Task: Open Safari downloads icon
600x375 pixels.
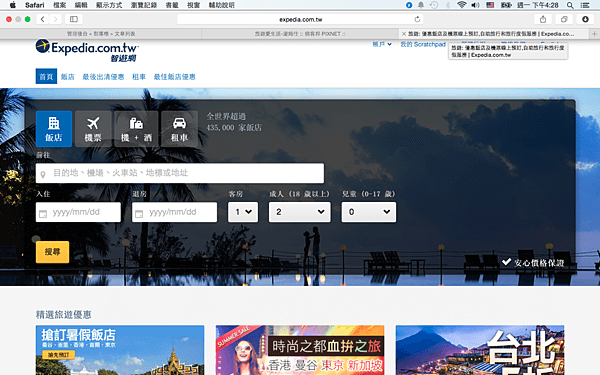Action: (585, 19)
